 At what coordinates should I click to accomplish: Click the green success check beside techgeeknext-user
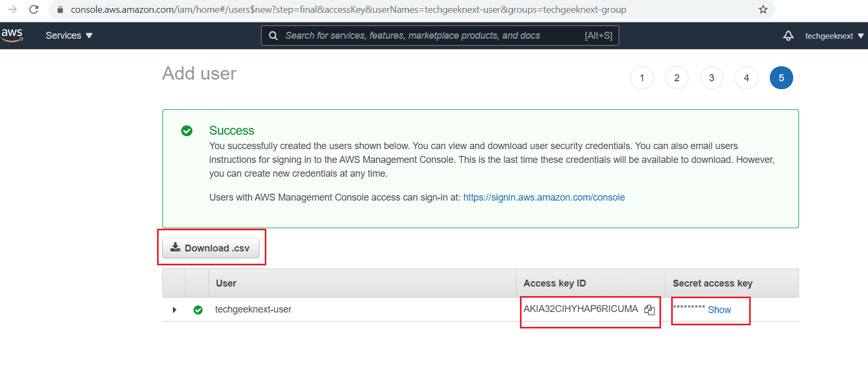coord(198,310)
